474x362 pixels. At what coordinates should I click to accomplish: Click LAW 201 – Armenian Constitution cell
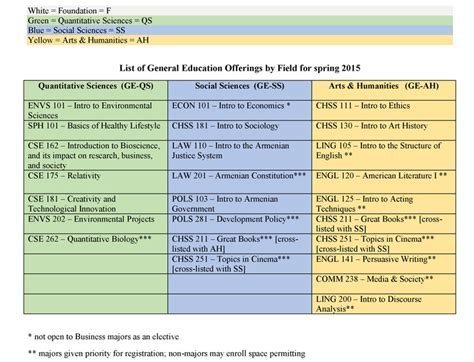240,182
